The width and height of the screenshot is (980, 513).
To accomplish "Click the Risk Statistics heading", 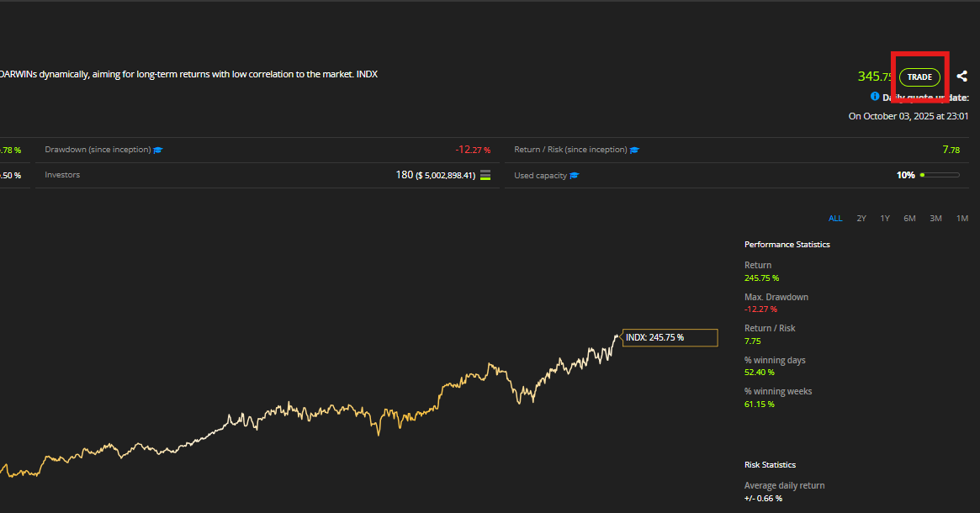I will point(770,465).
